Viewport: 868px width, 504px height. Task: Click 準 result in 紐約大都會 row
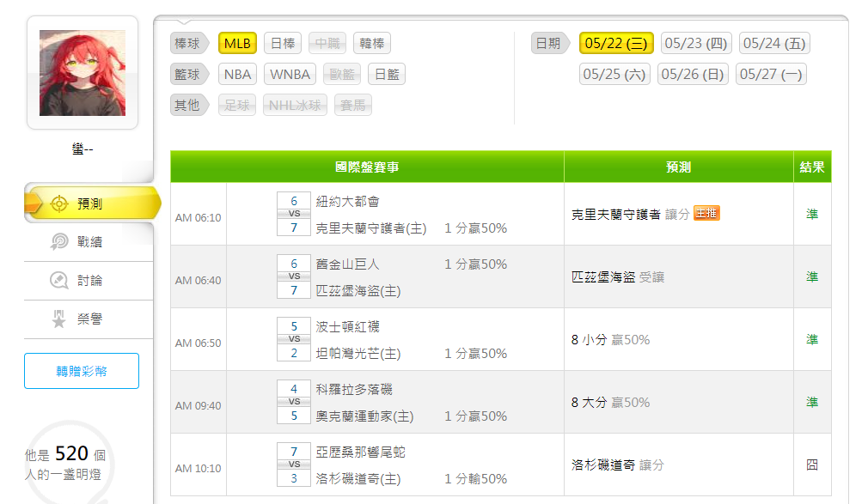[x=812, y=214]
